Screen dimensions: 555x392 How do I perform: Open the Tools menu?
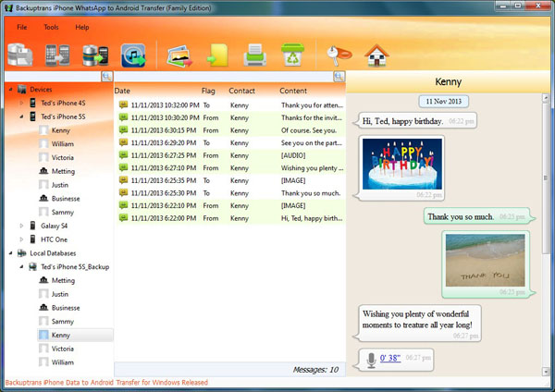[x=51, y=27]
